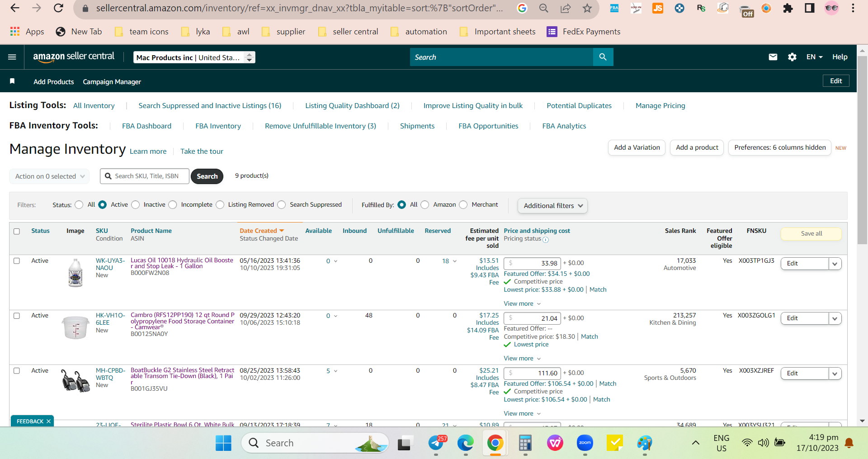Close the FEEDBACK tab
The width and height of the screenshot is (868, 459).
click(x=48, y=421)
